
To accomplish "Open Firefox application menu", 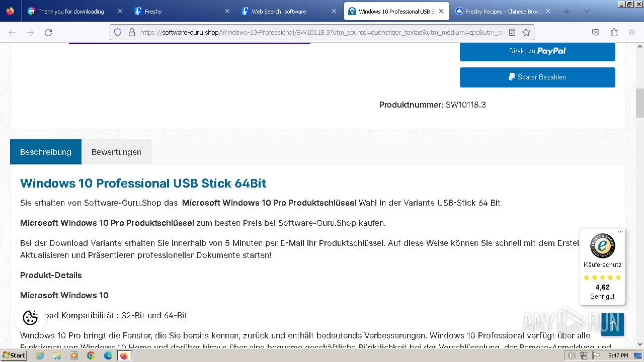I will [632, 32].
